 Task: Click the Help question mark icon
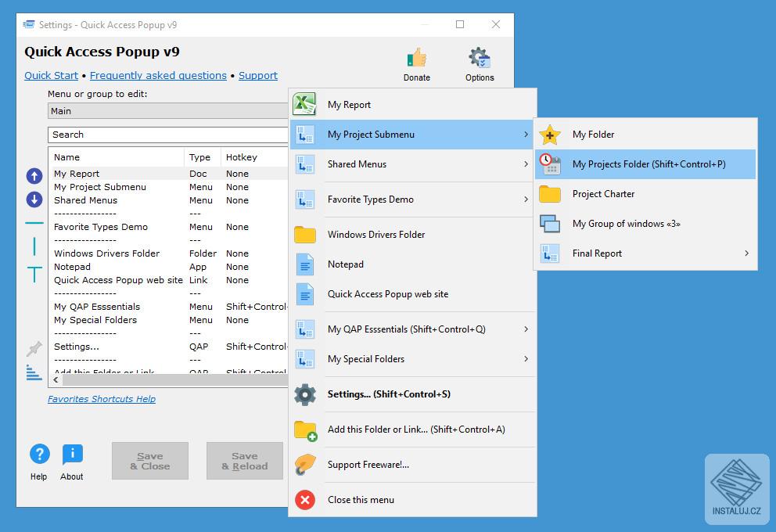(x=40, y=454)
